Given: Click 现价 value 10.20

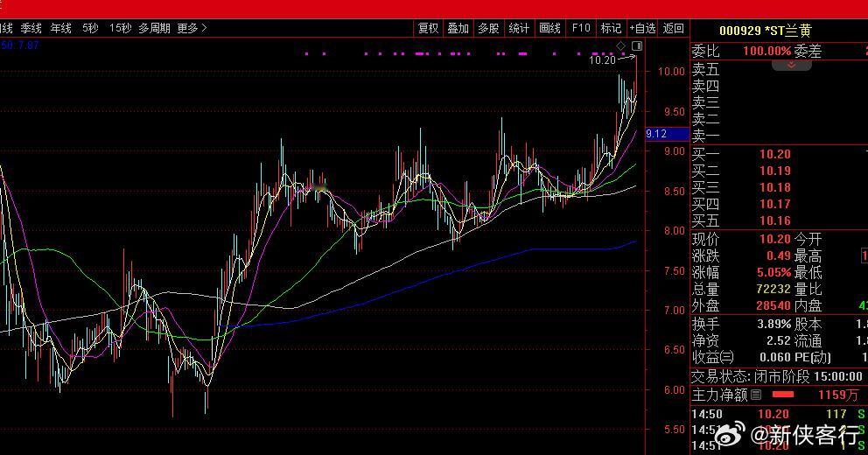Looking at the screenshot, I should pos(775,239).
